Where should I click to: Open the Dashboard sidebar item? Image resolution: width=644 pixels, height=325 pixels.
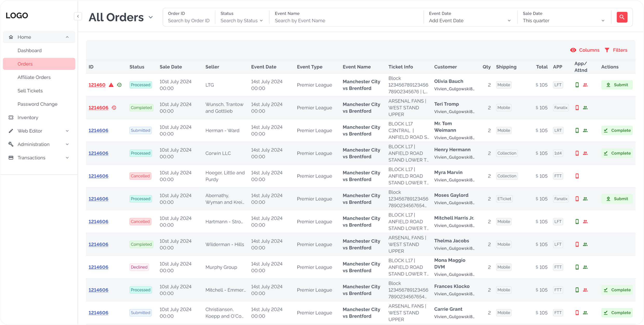[30, 51]
